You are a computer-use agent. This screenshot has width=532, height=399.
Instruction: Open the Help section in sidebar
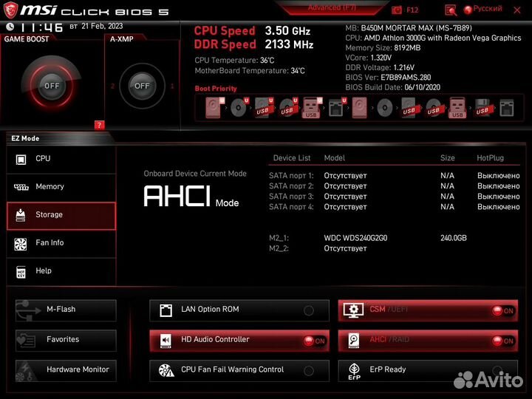[61, 271]
